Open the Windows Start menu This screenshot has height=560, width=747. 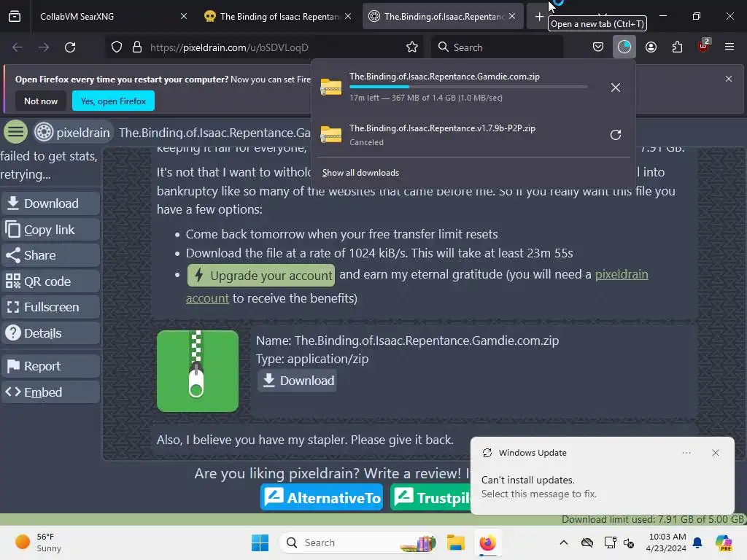260,542
